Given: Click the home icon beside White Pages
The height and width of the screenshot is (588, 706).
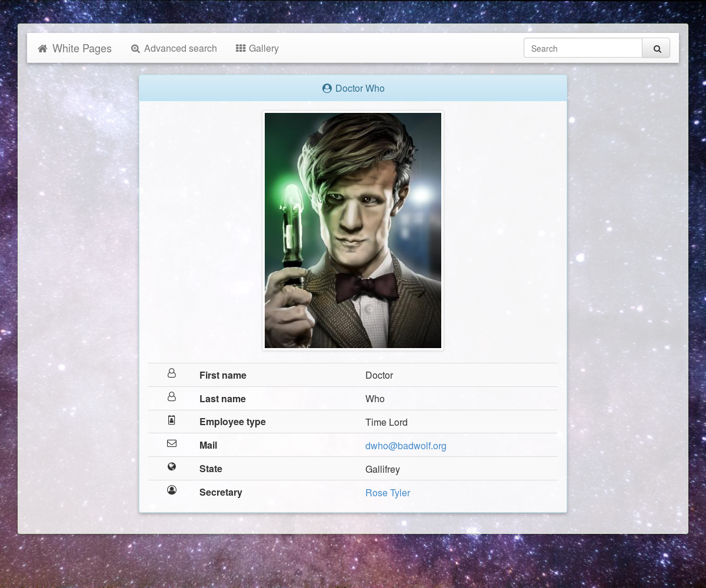Looking at the screenshot, I should pos(42,49).
